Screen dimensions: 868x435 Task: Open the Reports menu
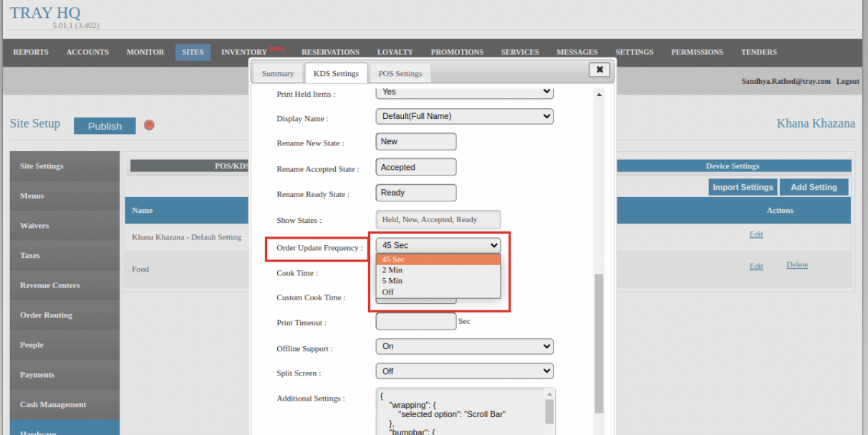click(x=31, y=52)
